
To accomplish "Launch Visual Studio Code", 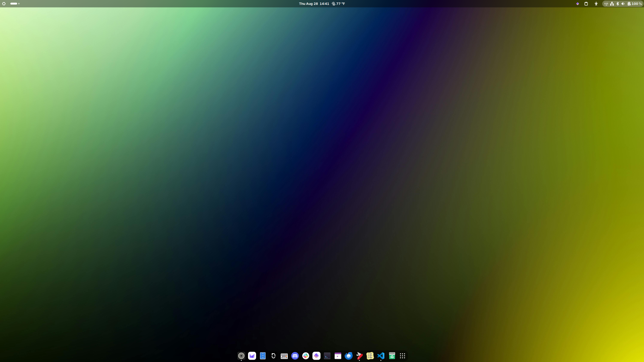I will point(381,356).
